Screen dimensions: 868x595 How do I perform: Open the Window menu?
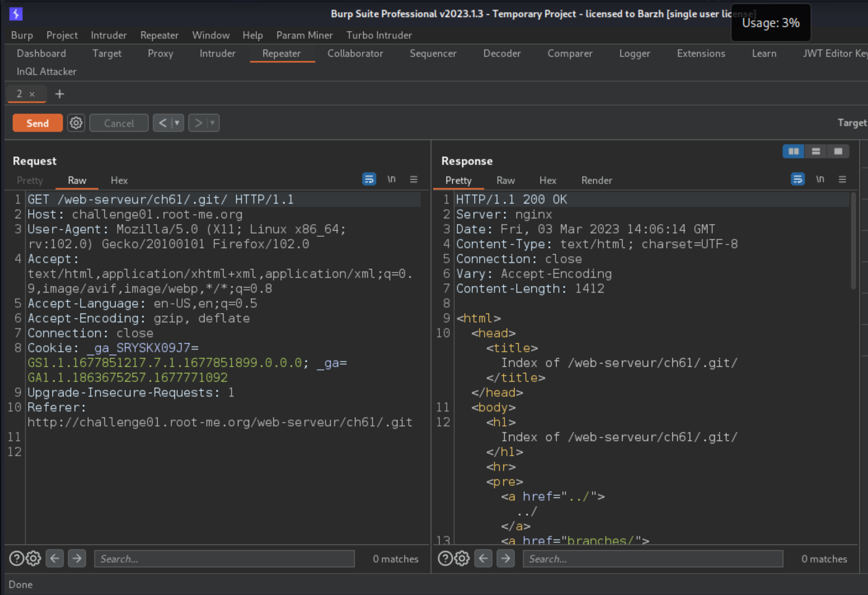click(211, 35)
